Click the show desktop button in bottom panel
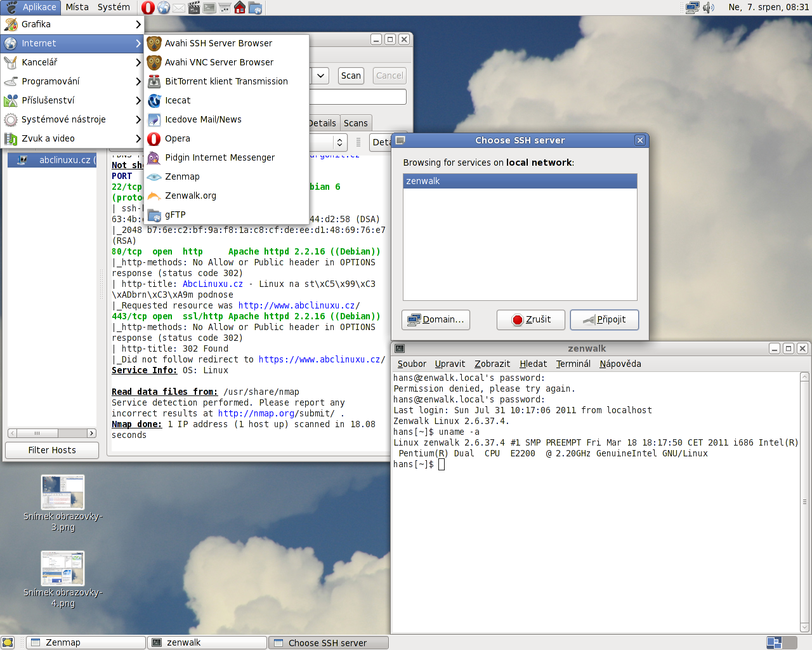This screenshot has width=812, height=650. tap(8, 642)
